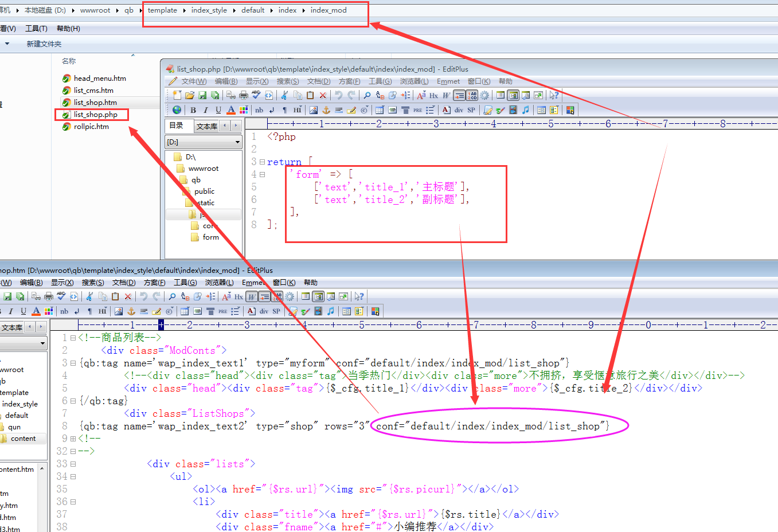
Task: Click the browser globe icon in upper window
Action: [x=177, y=110]
